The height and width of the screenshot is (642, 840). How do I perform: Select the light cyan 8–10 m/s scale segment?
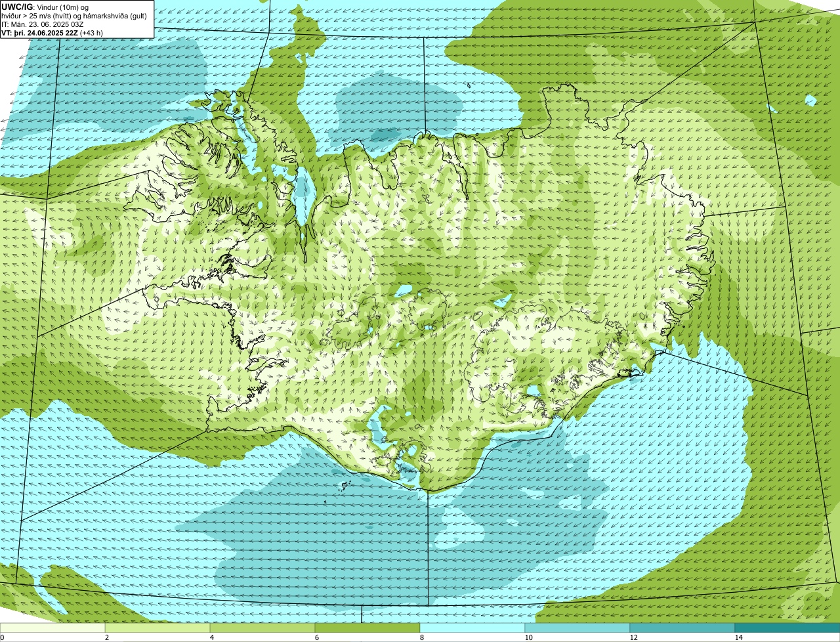(x=472, y=628)
